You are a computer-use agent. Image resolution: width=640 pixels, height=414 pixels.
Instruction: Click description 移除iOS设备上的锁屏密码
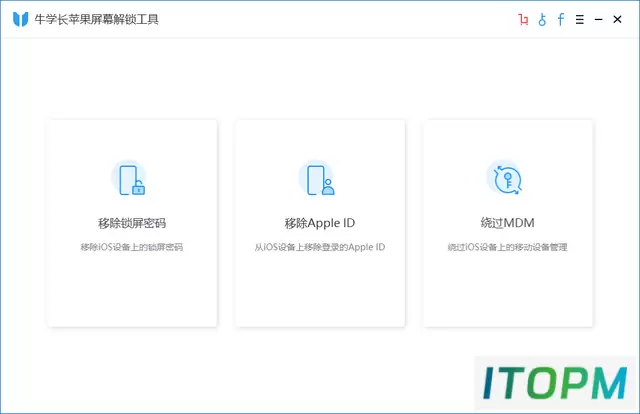click(131, 247)
